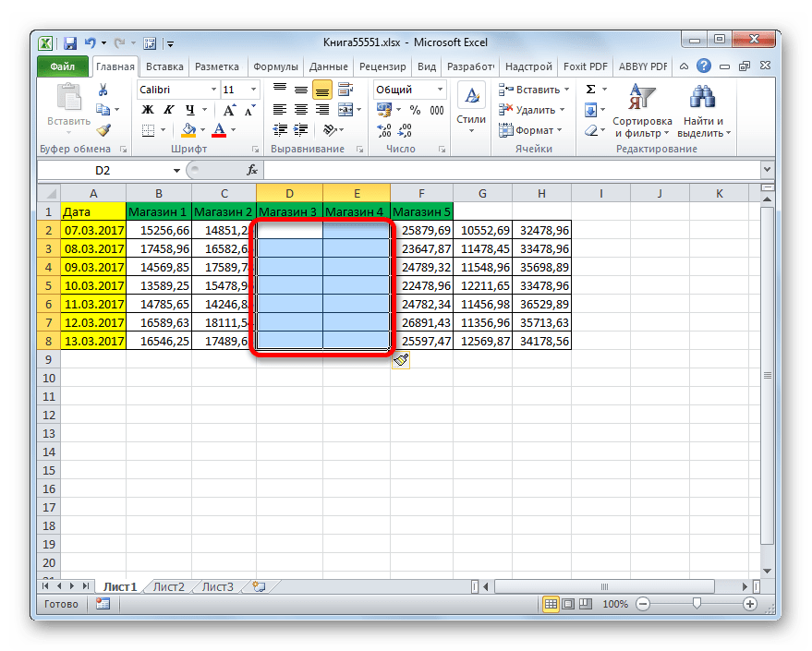
Task: Apply the red font color
Action: (x=219, y=130)
